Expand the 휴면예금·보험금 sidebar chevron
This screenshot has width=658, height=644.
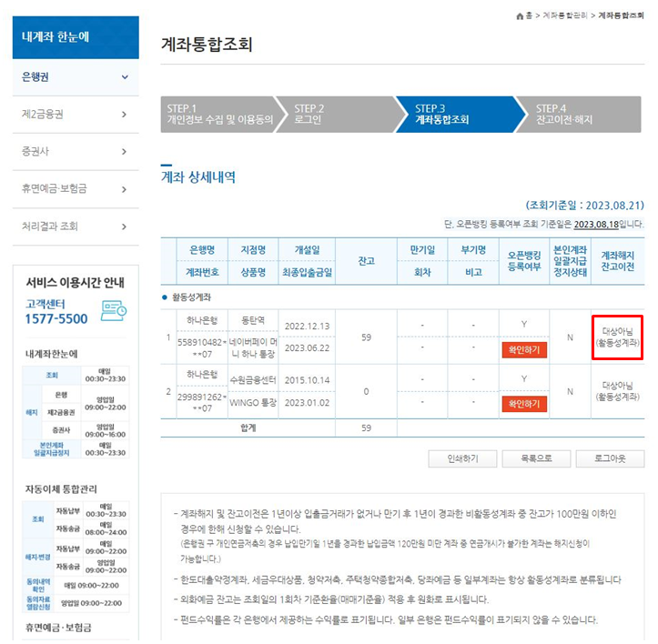(124, 189)
